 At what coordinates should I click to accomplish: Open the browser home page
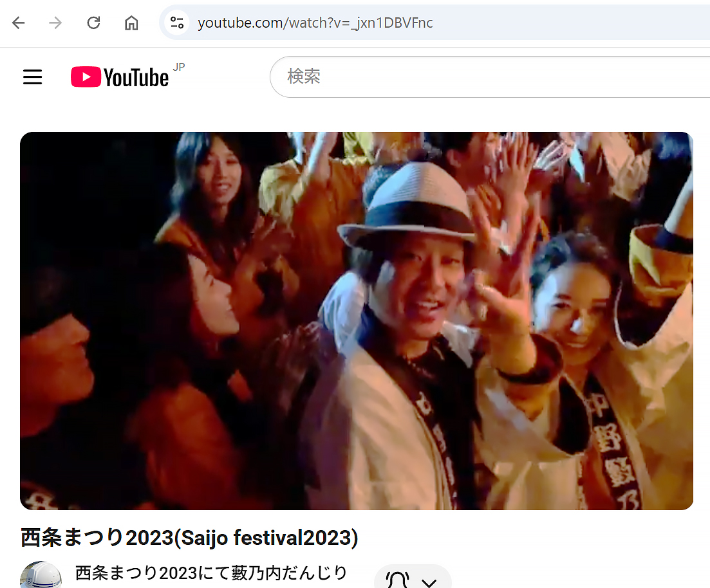point(131,23)
